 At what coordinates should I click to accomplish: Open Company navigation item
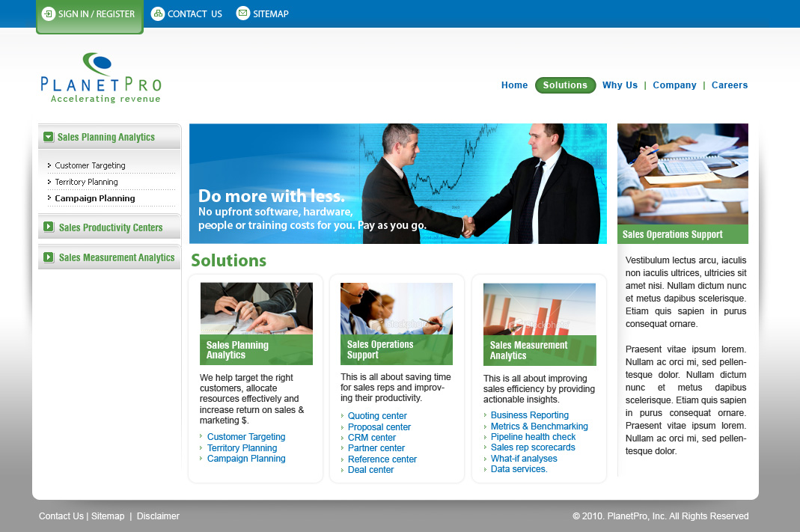674,85
